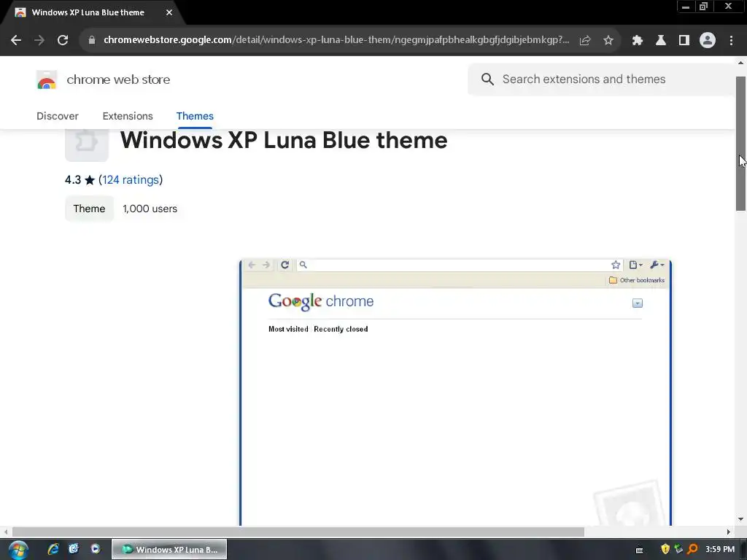Click the 1,000 users text
Viewport: 747px width, 560px height.
150,209
